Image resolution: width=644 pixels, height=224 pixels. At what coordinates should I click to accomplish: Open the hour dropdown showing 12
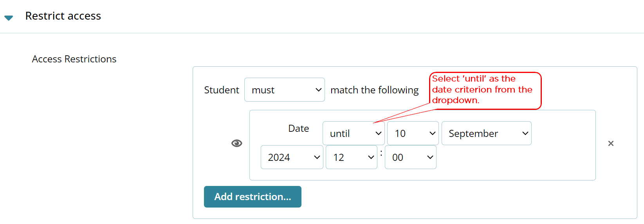pyautogui.click(x=351, y=157)
